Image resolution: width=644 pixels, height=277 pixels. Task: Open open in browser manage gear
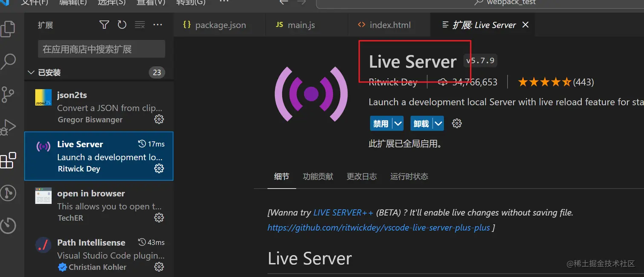tap(159, 217)
